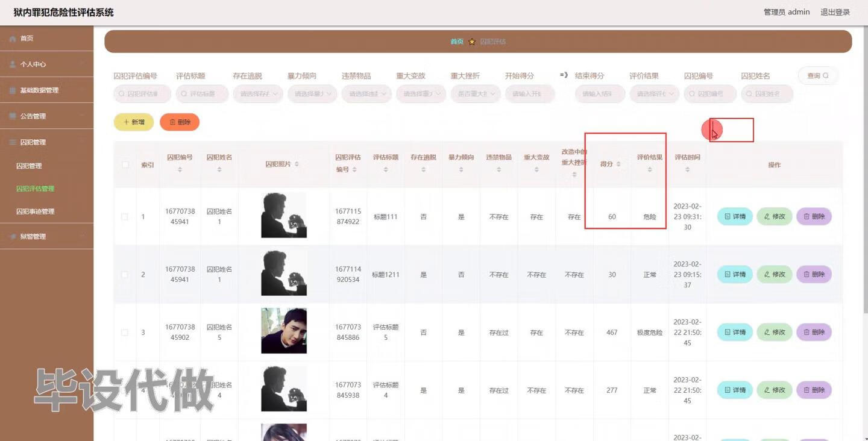868x441 pixels.
Task: Open the 重大变故 filter dropdown
Action: [x=421, y=94]
